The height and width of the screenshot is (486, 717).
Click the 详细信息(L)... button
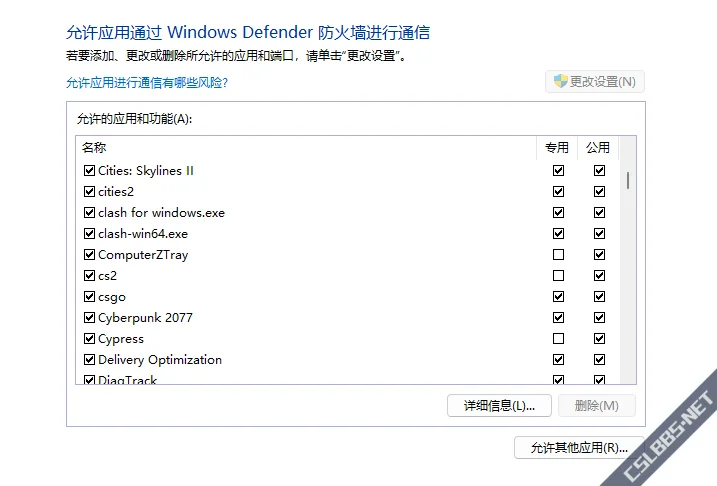[x=499, y=406]
